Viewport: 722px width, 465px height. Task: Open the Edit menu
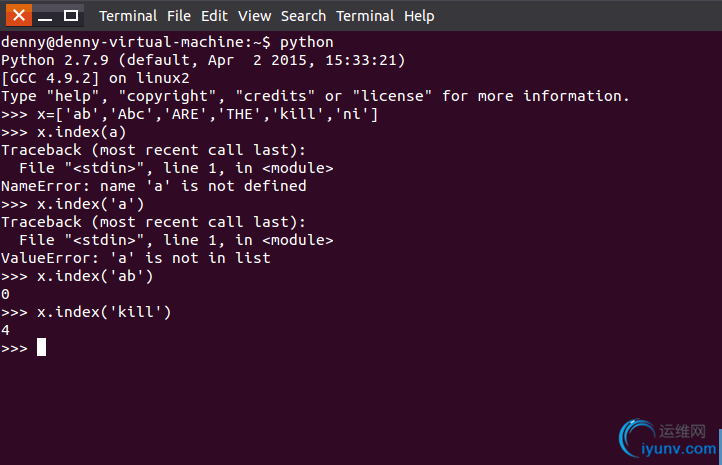pos(214,16)
